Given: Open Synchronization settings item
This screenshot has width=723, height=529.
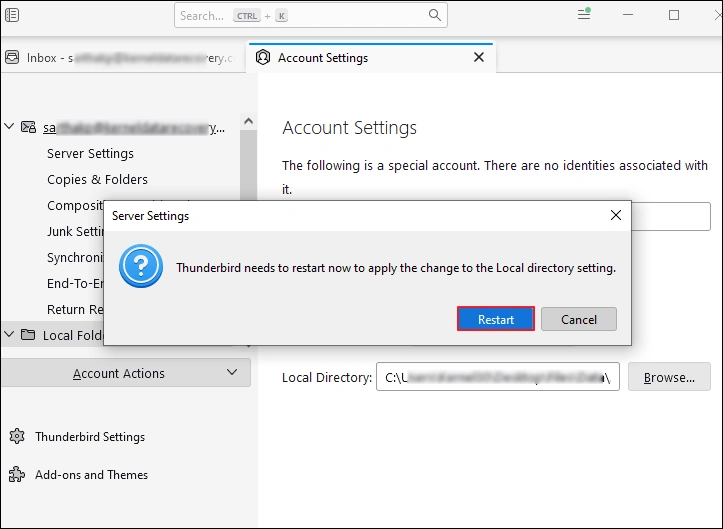Looking at the screenshot, I should point(75,257).
